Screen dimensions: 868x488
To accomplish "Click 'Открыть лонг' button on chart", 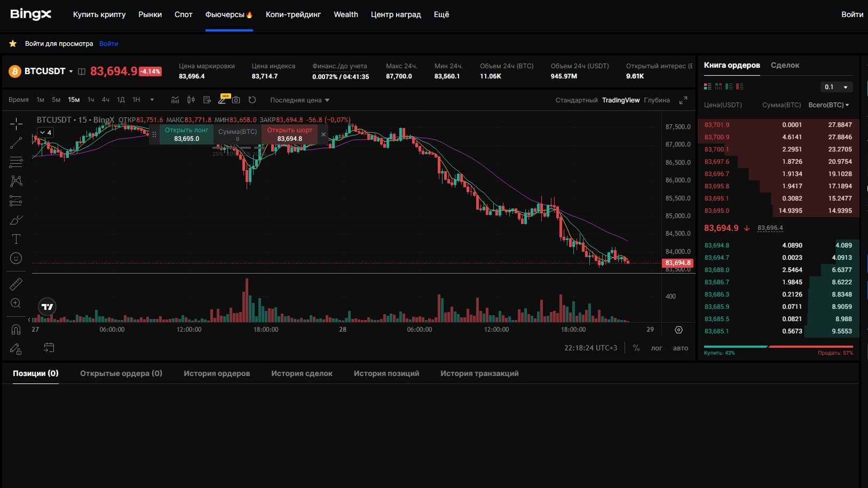I will tap(186, 134).
